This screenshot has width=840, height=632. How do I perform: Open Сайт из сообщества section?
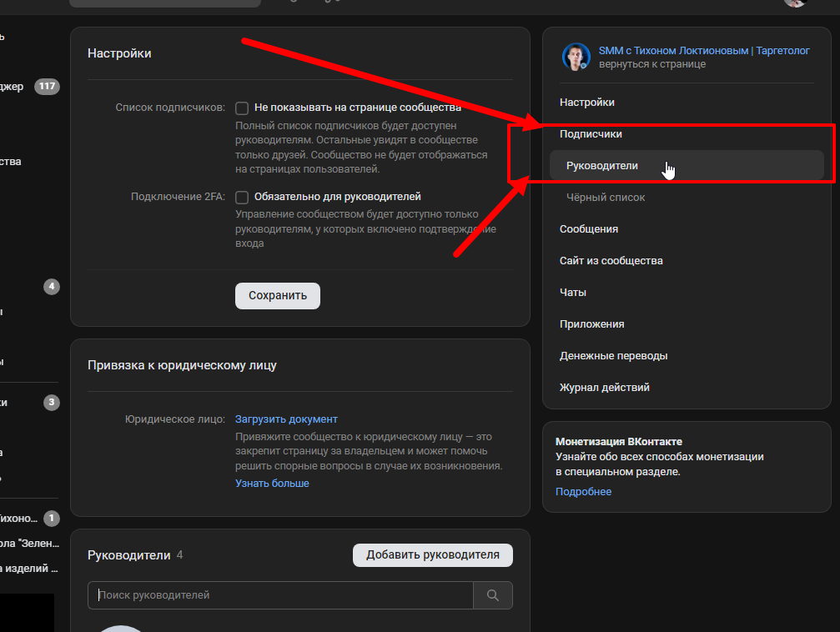611,261
